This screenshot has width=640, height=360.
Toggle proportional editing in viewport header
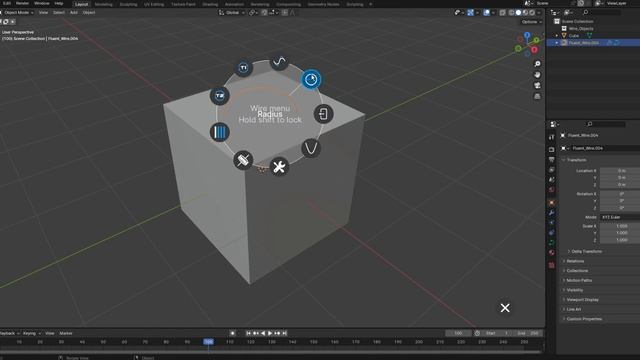point(285,13)
